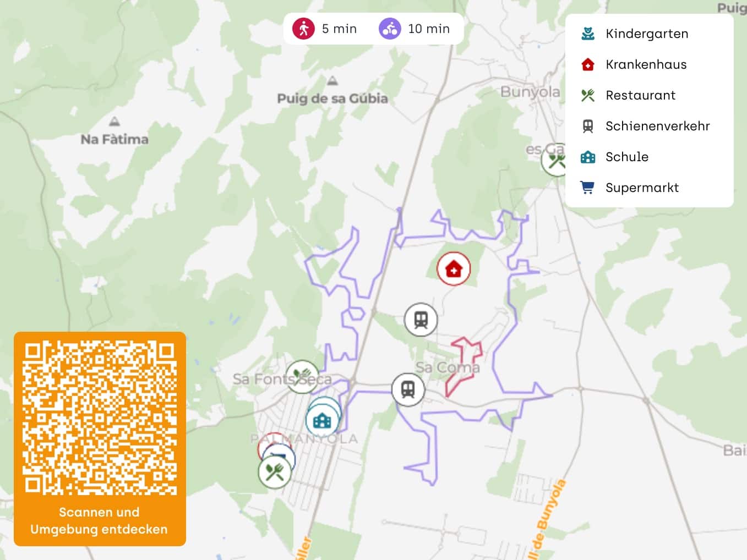
Task: Open the restaurant marker at Sa Font Seca
Action: click(302, 377)
